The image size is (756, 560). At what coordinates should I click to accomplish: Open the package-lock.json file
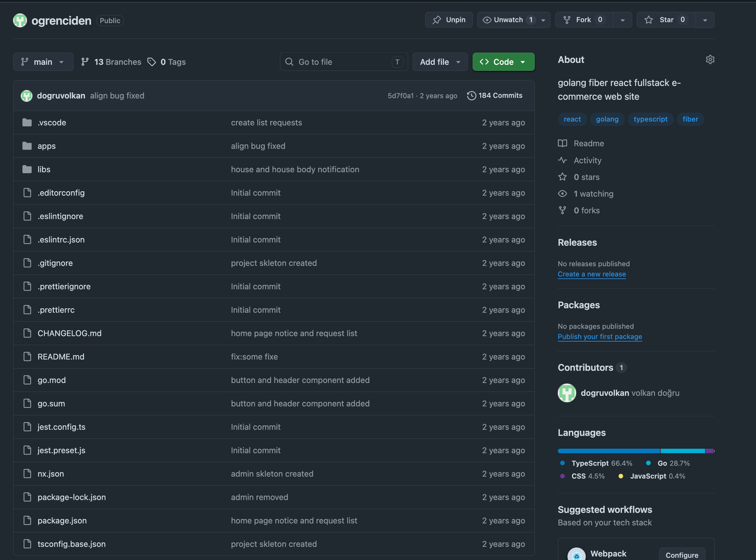(71, 497)
